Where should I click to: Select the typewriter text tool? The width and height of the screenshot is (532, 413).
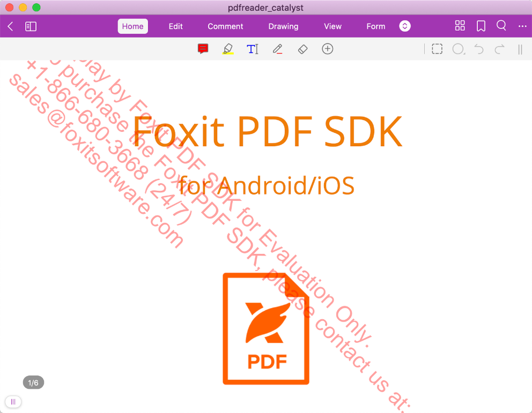click(x=253, y=49)
